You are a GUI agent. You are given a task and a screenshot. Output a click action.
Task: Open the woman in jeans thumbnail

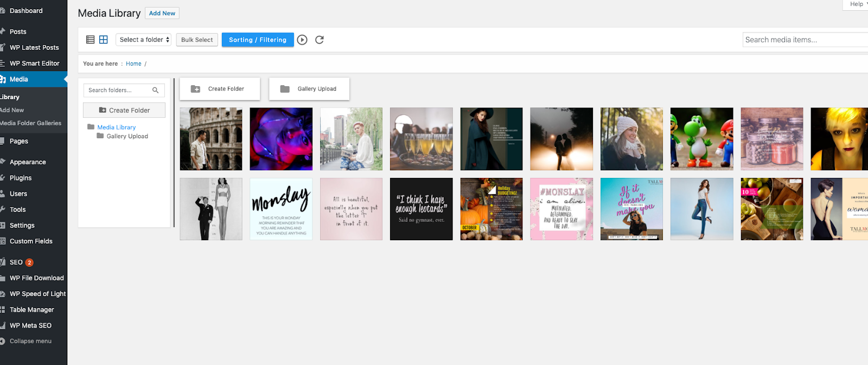point(702,209)
